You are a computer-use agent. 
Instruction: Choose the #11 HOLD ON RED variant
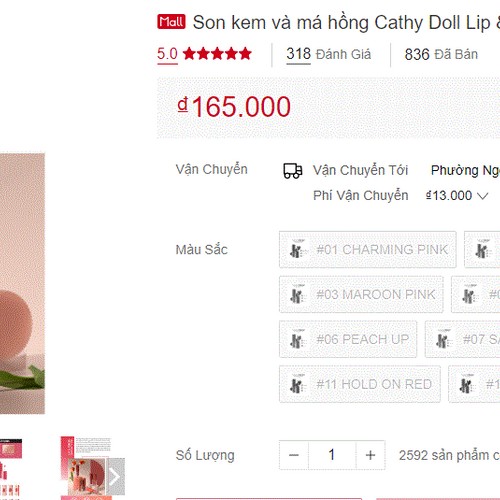point(360,384)
